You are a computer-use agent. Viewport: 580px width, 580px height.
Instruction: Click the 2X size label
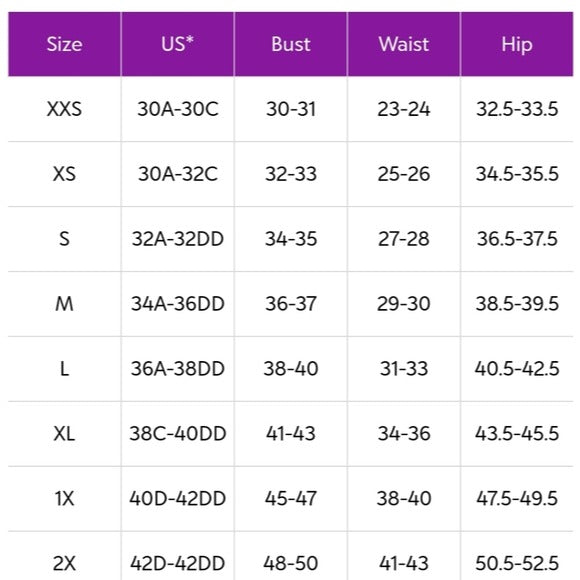pyautogui.click(x=64, y=563)
